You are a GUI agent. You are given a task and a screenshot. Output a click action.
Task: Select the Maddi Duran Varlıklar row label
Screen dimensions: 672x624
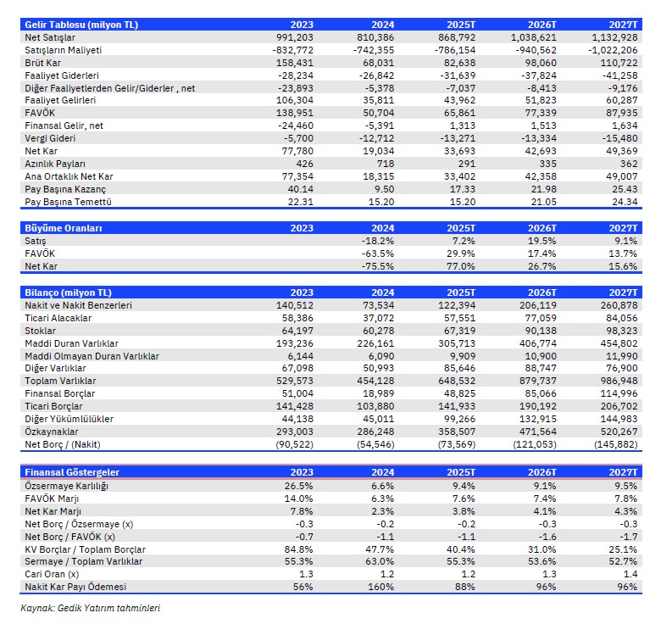click(71, 343)
